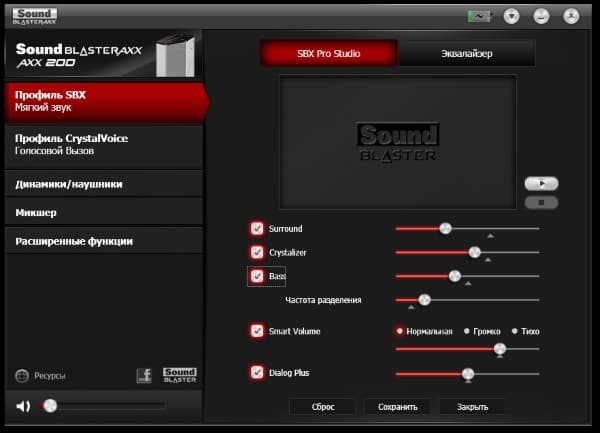Click the Частота разделения default marker triangle
Screen dimensions: 600x433
tap(411, 307)
